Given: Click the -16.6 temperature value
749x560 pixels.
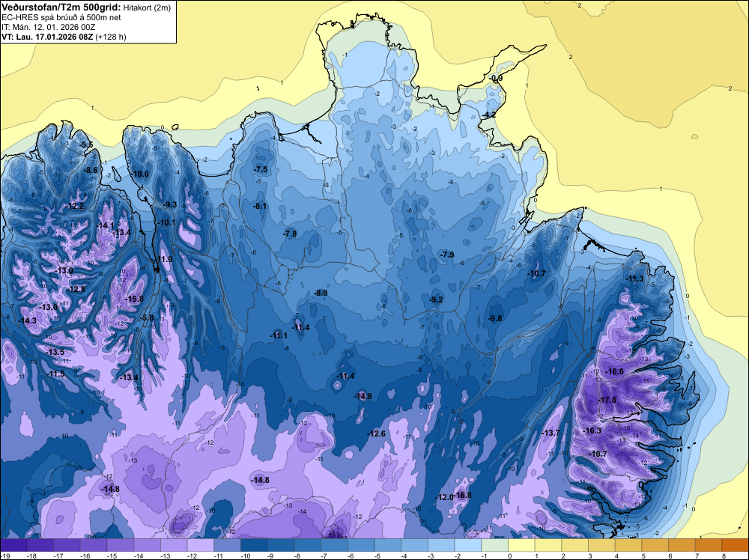Looking at the screenshot, I should pyautogui.click(x=615, y=371).
